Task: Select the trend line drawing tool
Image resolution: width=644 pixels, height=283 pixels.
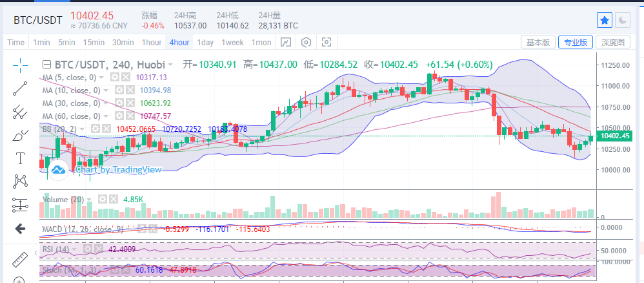Action: [20, 89]
